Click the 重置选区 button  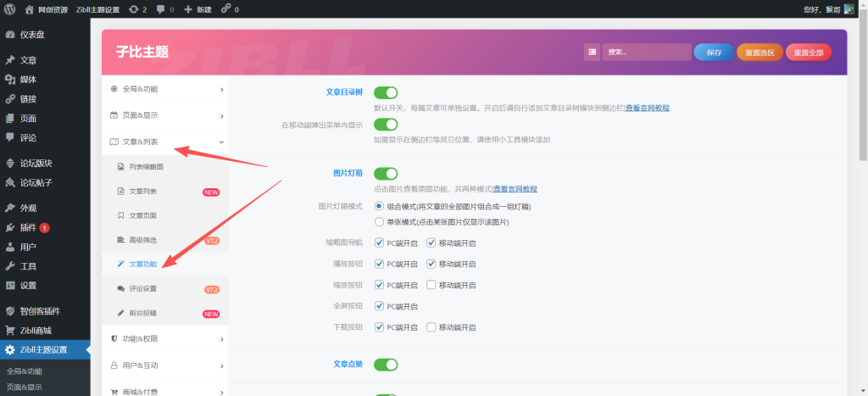[759, 52]
